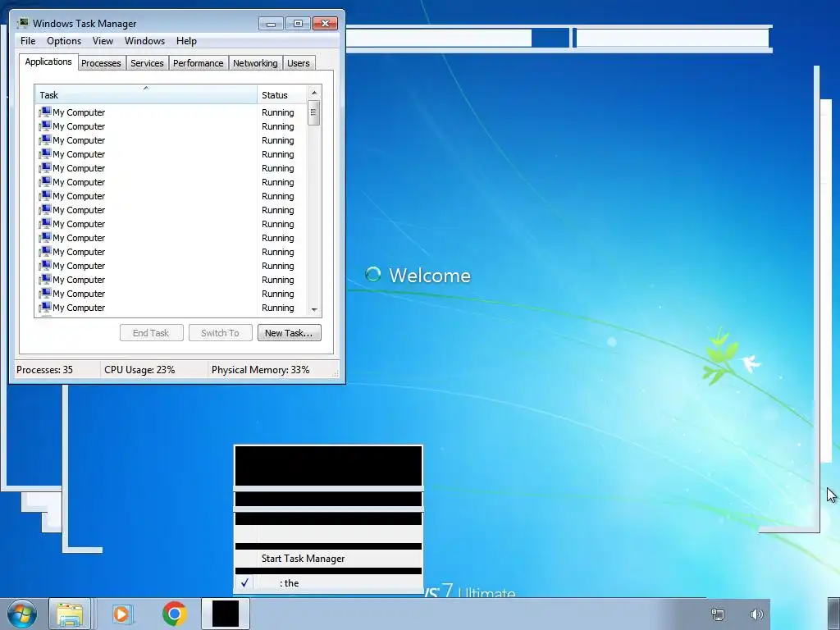Viewport: 840px width, 630px height.
Task: Launch Windows Media Player from taskbar
Action: (x=121, y=614)
